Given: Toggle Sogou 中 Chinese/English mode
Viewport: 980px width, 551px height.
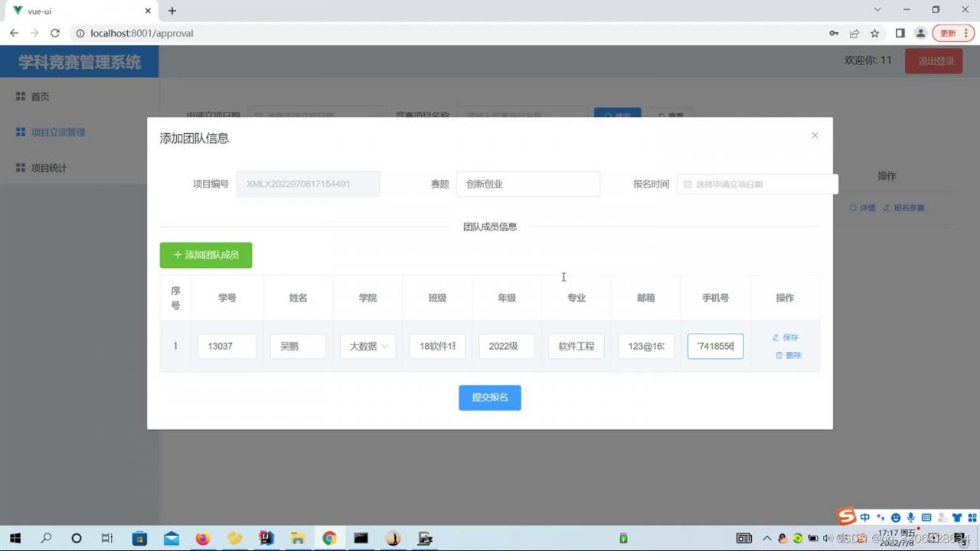Looking at the screenshot, I should (x=865, y=518).
